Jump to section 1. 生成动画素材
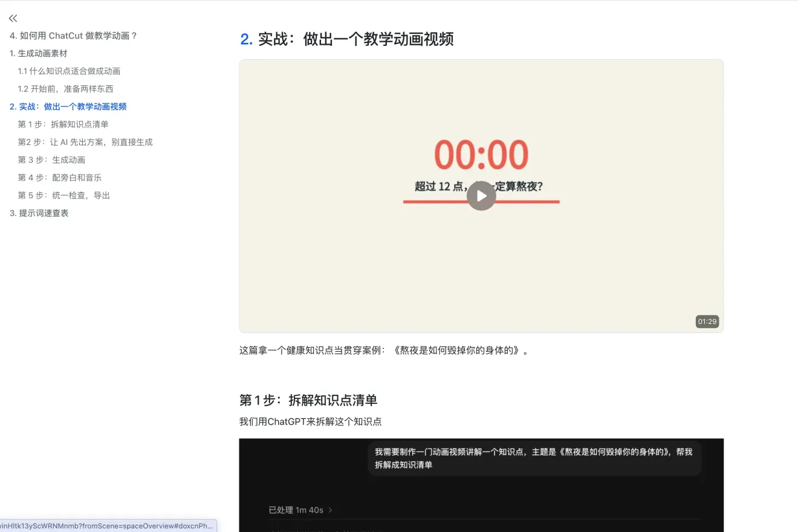 39,53
